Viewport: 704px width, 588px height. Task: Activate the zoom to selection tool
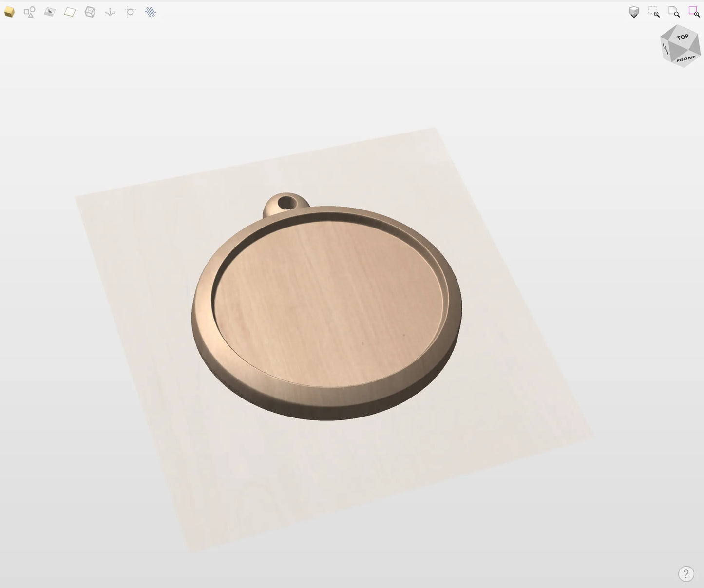tap(654, 11)
